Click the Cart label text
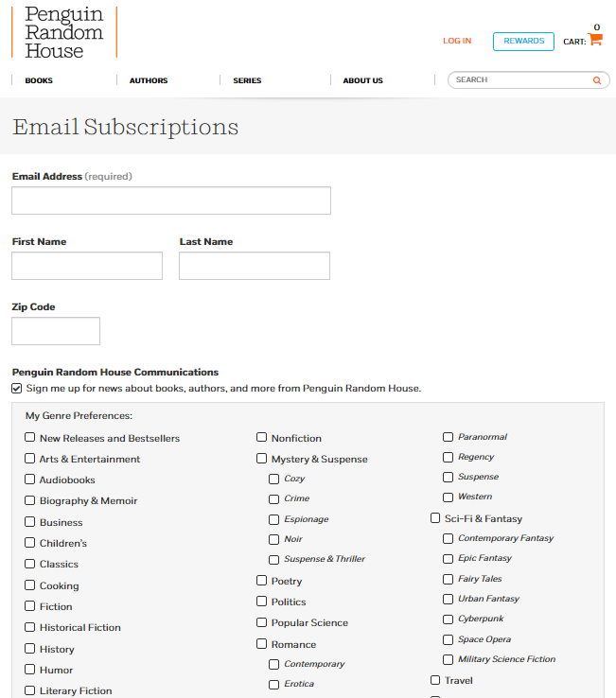This screenshot has width=616, height=698. (574, 42)
